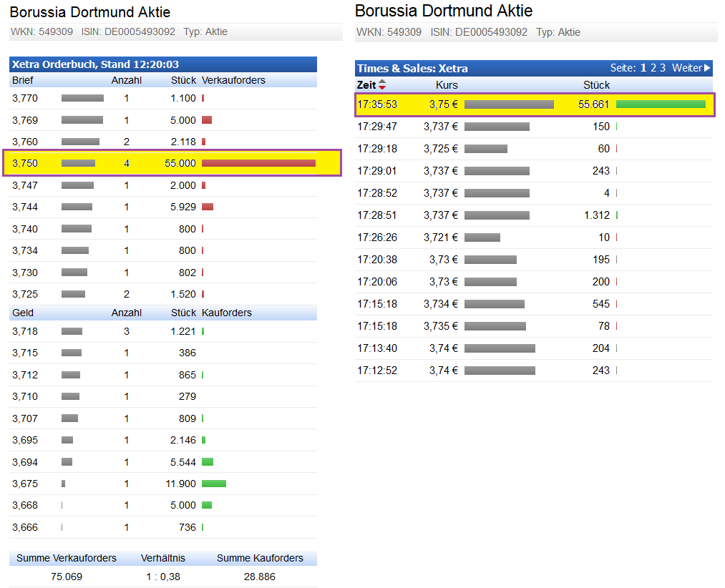Viewport: 725px width, 588px height.
Task: Click the 'Summe Verkauforders' label
Action: (67, 558)
